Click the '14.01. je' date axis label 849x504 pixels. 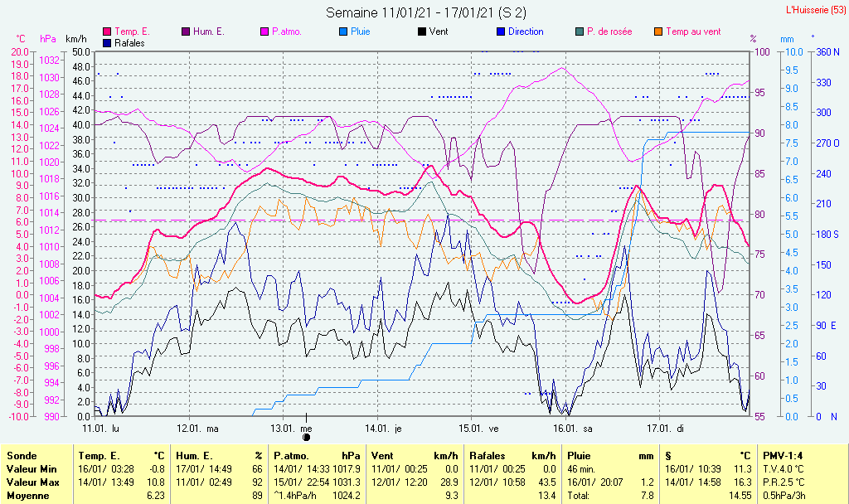tap(383, 429)
